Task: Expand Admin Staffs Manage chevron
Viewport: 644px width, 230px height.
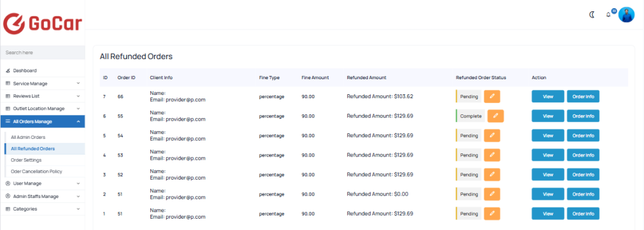Action: pos(78,196)
